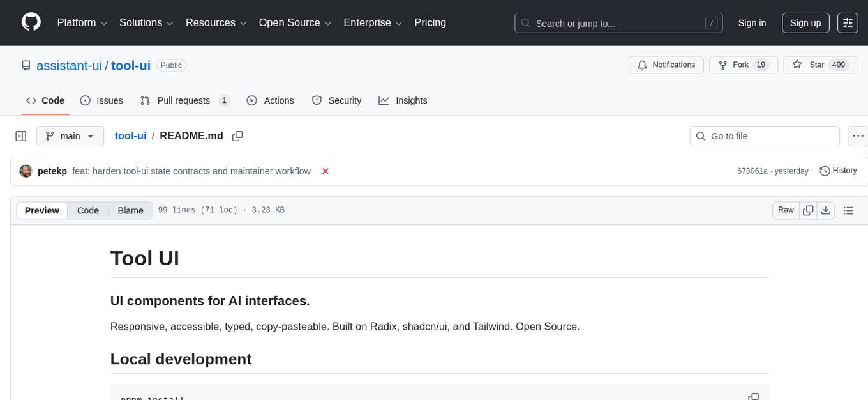Expand the main branch selector
Screen dimensions: 868x400
tap(70, 135)
